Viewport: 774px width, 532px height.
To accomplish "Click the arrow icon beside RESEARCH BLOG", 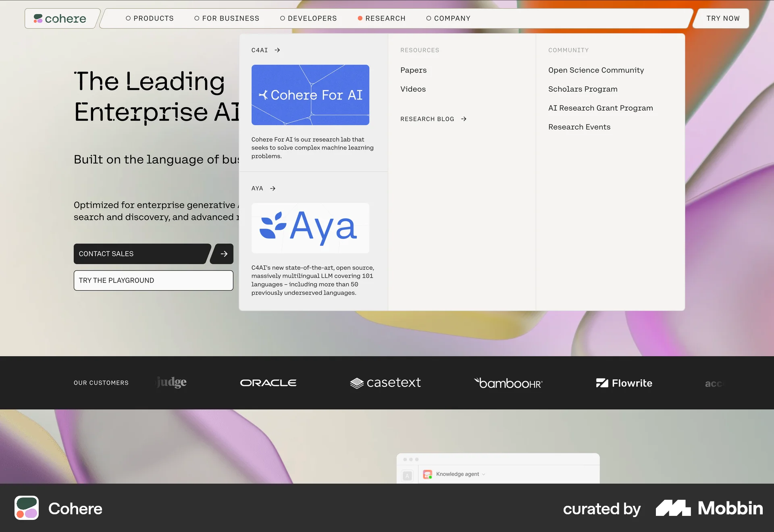I will pos(464,119).
